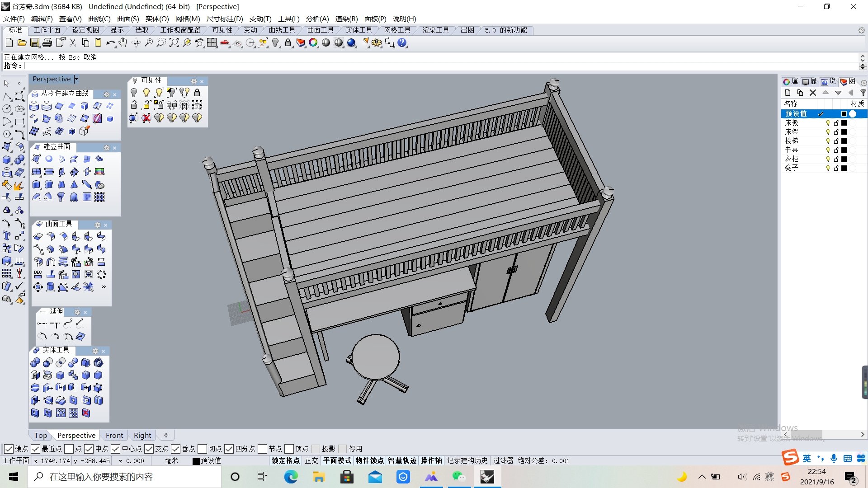Click the move layer down arrow
Screen dimensions: 868x488
click(x=838, y=92)
